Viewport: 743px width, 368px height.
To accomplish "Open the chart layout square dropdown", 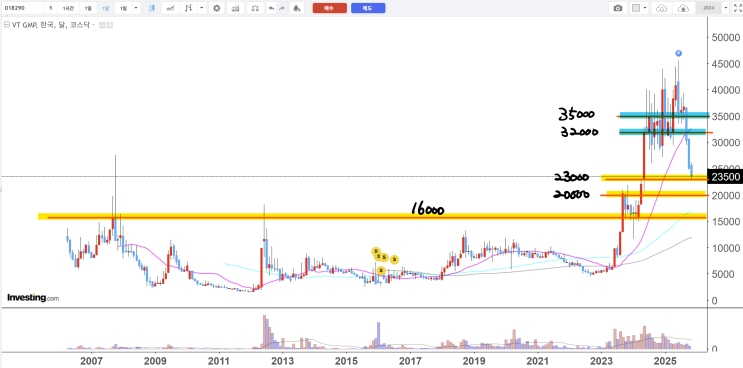I will (639, 8).
